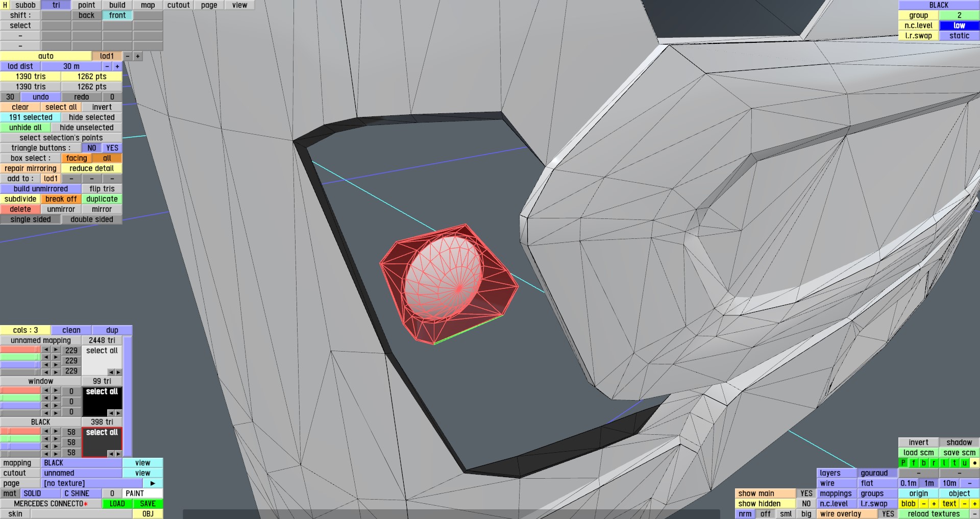Viewport: 980px width, 519px height.
Task: Click the text plus button
Action: (975, 504)
